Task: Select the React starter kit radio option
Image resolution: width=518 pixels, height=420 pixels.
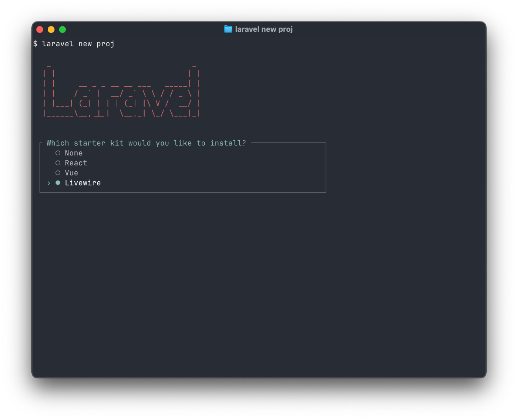Action: [71, 163]
